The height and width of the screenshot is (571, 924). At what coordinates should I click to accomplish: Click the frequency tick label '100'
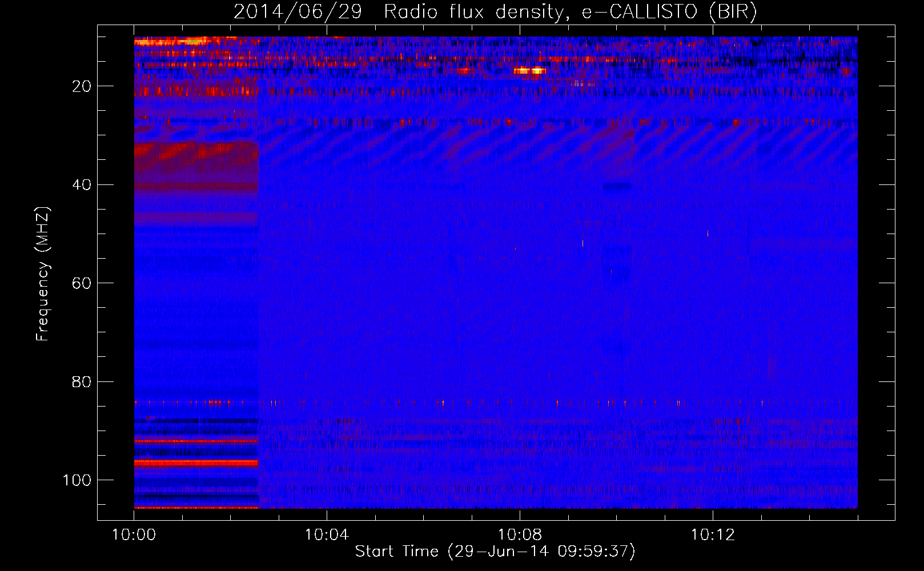coord(77,480)
